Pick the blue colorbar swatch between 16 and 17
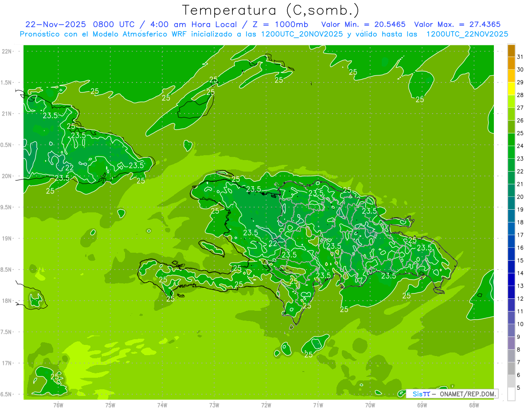This screenshot has width=532, height=411. pos(511,241)
